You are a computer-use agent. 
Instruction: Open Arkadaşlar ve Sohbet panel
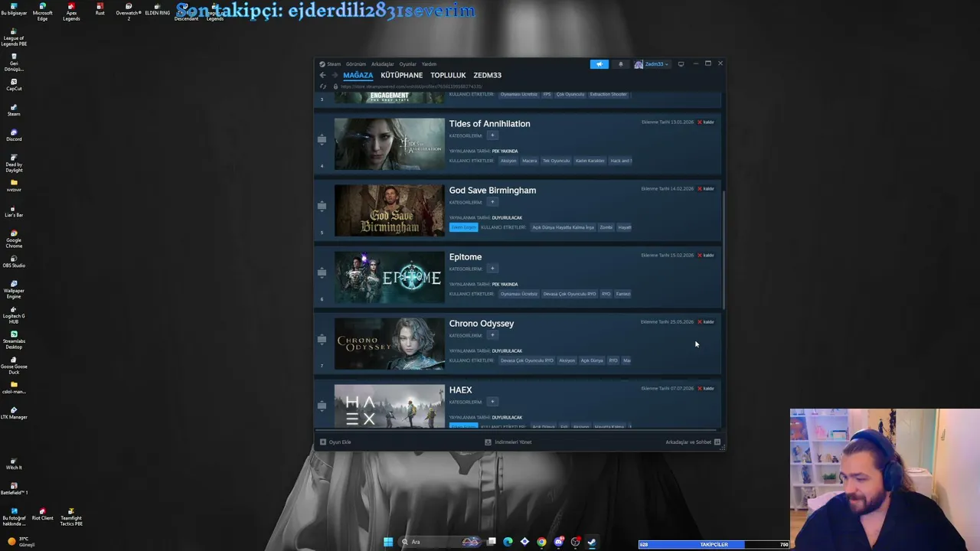[x=693, y=442]
